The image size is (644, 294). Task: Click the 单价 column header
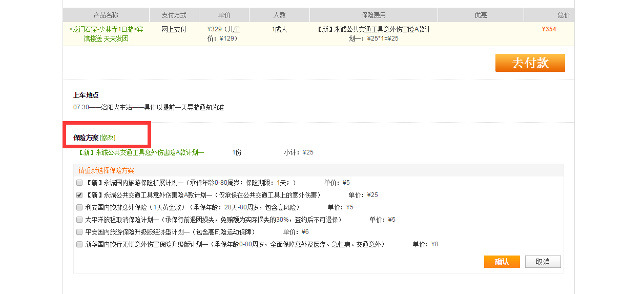[224, 15]
